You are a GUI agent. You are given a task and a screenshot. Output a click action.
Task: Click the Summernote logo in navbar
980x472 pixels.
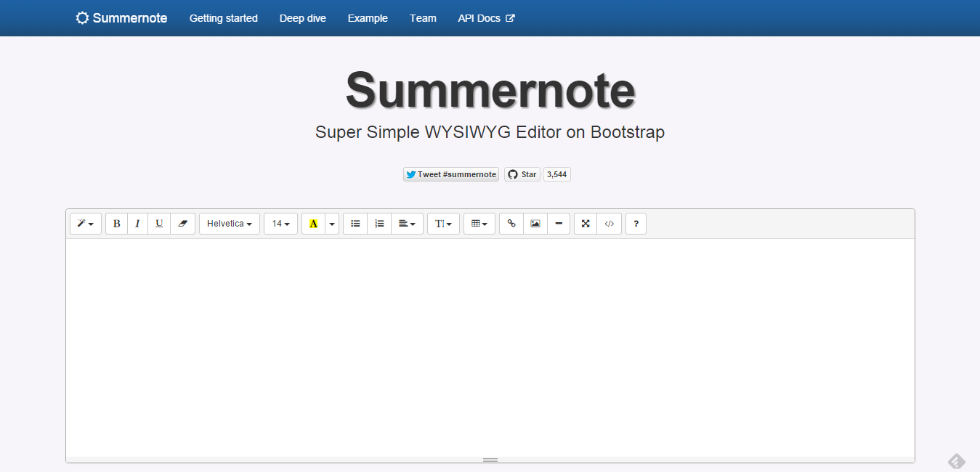(x=121, y=18)
